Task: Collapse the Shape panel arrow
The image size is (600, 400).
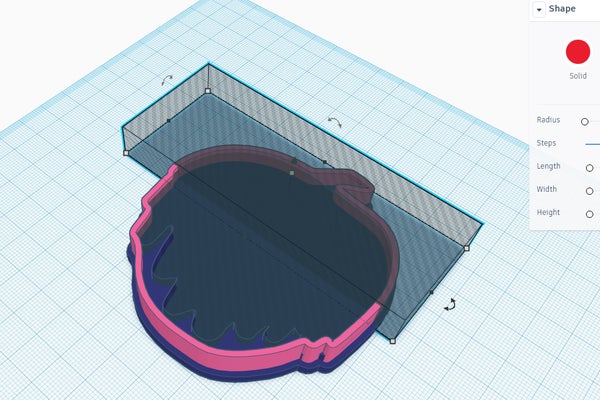Action: coord(540,9)
